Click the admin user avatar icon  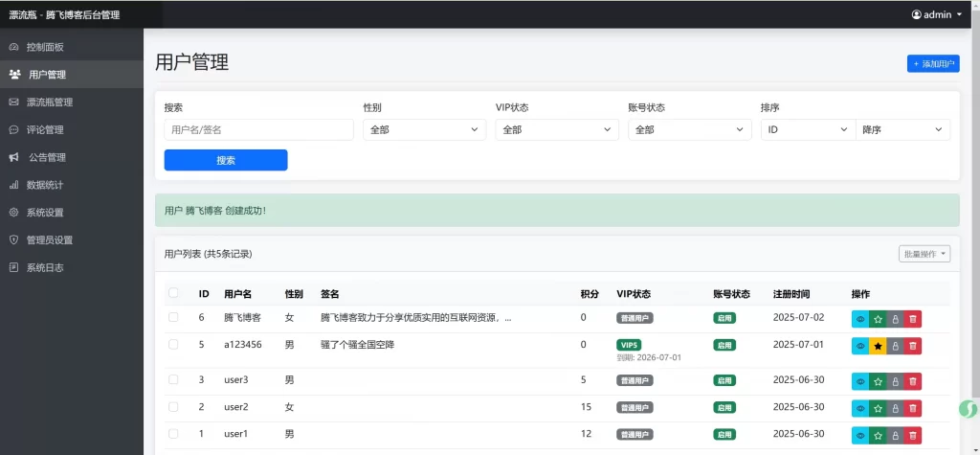(916, 14)
